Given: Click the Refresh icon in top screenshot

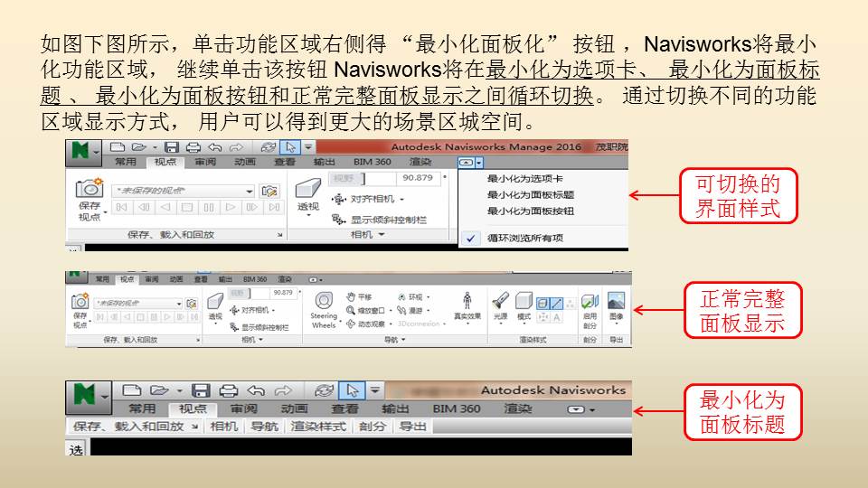Looking at the screenshot, I should click(x=268, y=147).
